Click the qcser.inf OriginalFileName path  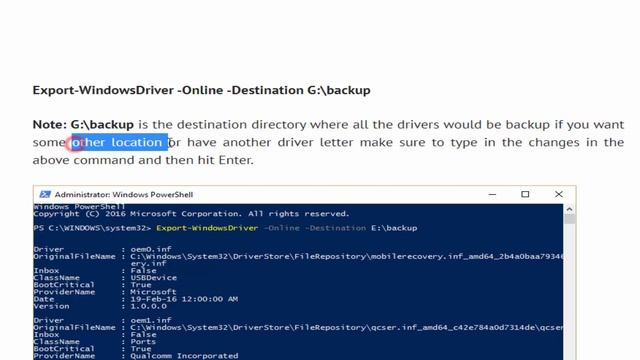(347, 328)
